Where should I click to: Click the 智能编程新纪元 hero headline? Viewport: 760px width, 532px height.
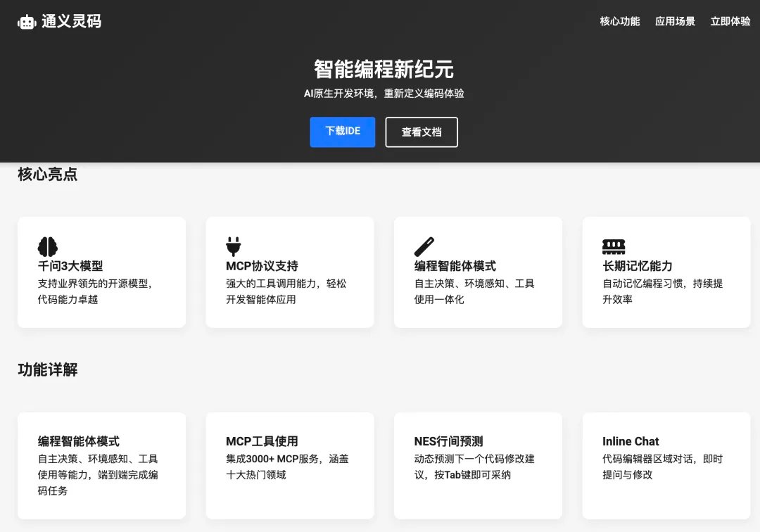[384, 69]
